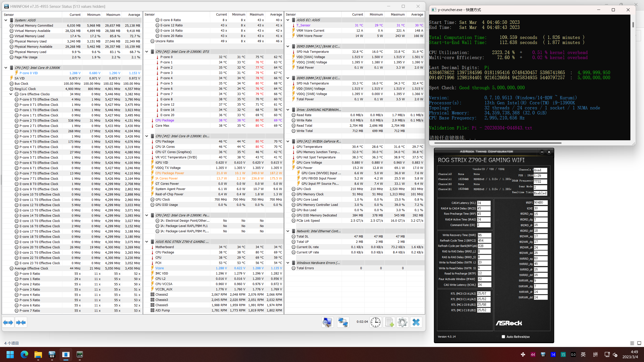Collapse the Core Effective Clocks tree
644x362 pixels.
click(11, 94)
